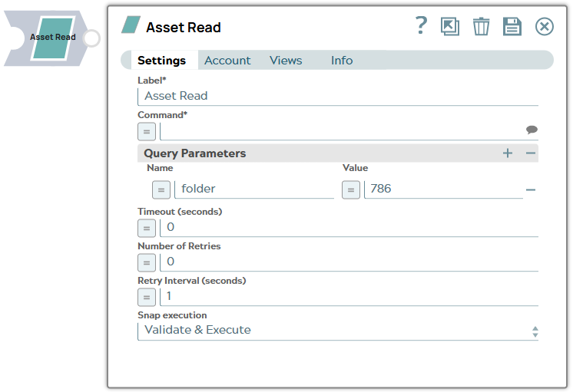
Task: Toggle expression for parameter Value 786
Action: click(x=351, y=189)
